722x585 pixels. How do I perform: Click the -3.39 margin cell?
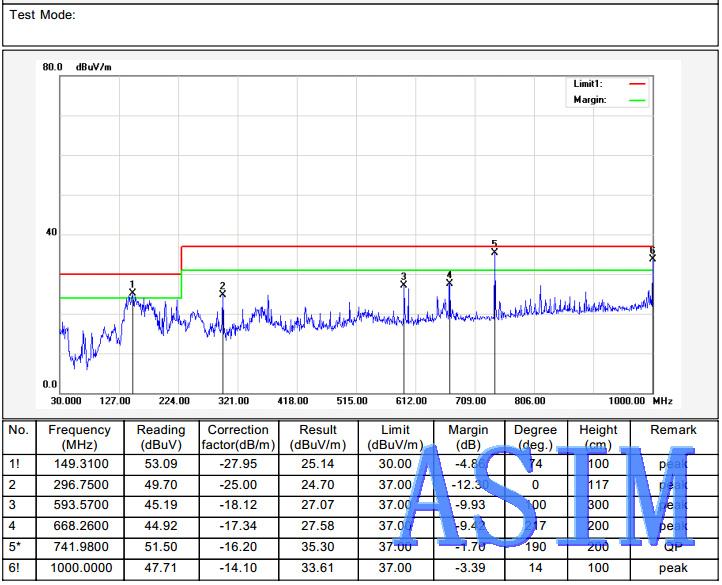(x=470, y=567)
